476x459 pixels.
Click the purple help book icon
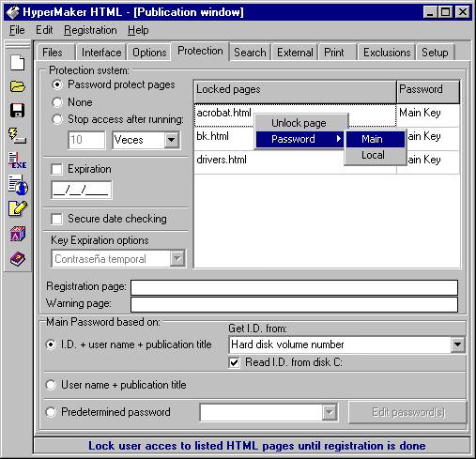18,259
